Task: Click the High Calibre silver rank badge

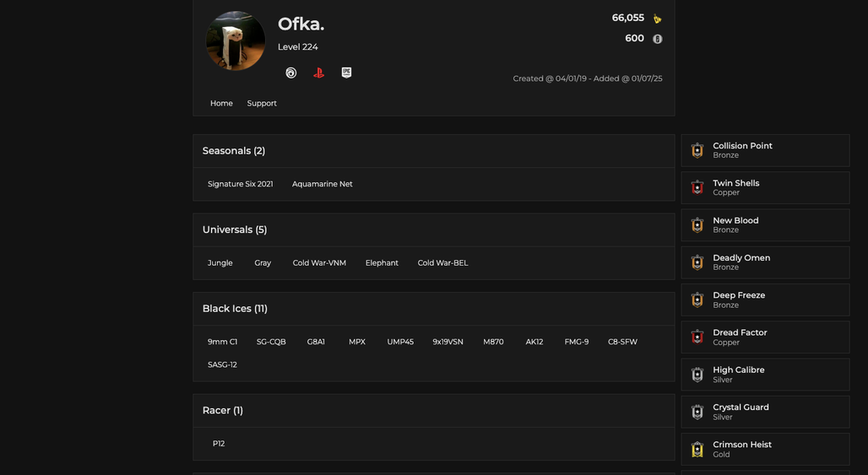Action: (x=697, y=375)
